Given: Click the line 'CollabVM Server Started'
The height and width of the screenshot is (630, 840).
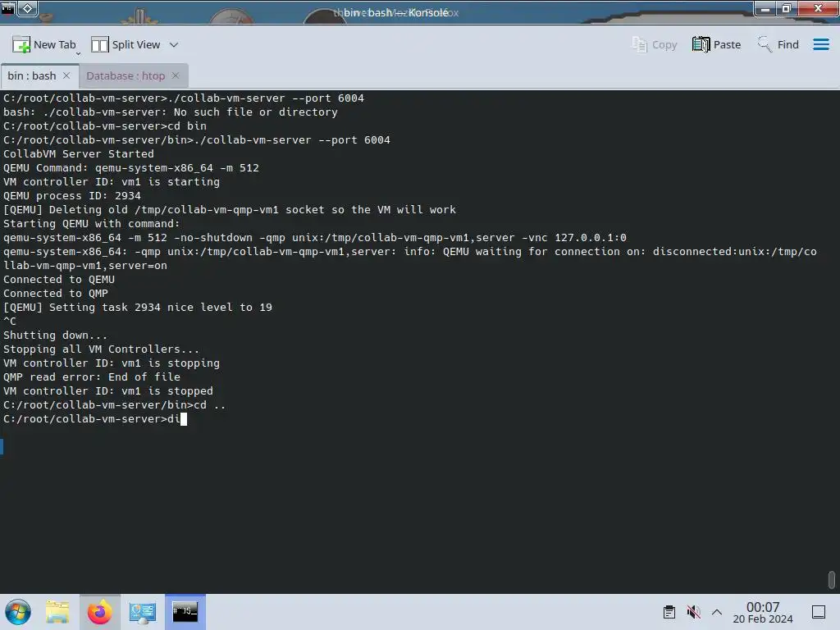Looking at the screenshot, I should click(x=78, y=153).
